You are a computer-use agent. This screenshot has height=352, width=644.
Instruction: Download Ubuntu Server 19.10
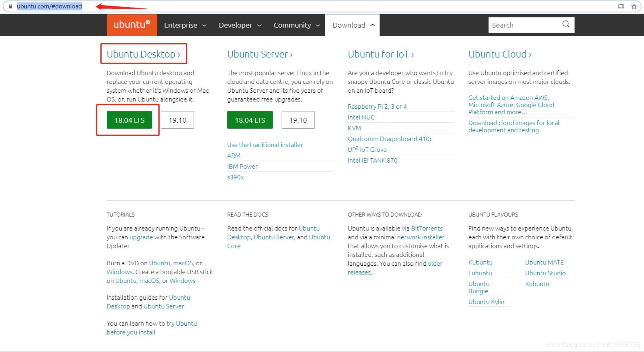(x=298, y=120)
